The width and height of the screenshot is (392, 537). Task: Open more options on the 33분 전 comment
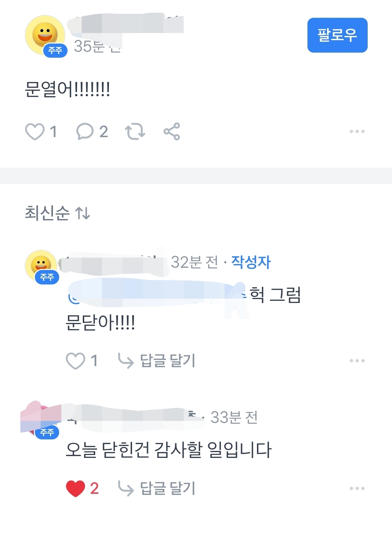click(x=357, y=488)
